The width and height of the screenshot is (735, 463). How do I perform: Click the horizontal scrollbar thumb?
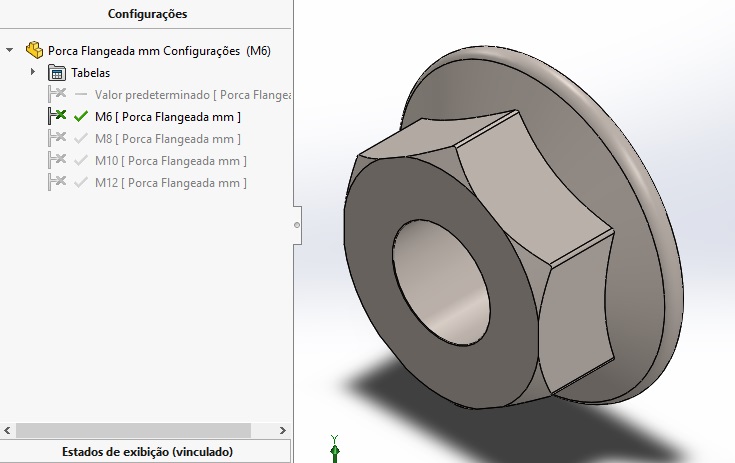[x=133, y=430]
